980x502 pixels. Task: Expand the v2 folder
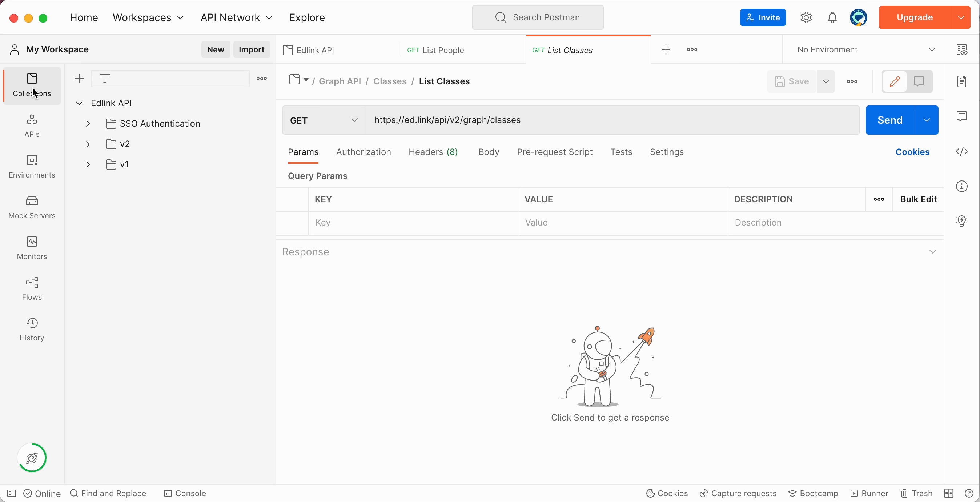88,144
